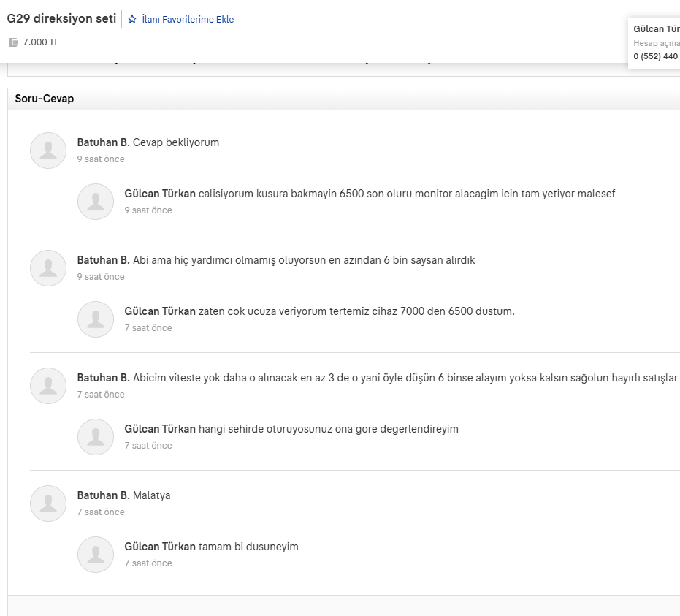Image resolution: width=680 pixels, height=616 pixels.
Task: Select Gülcan's avatar next to "hangi sehirde" reply
Action: tap(96, 437)
